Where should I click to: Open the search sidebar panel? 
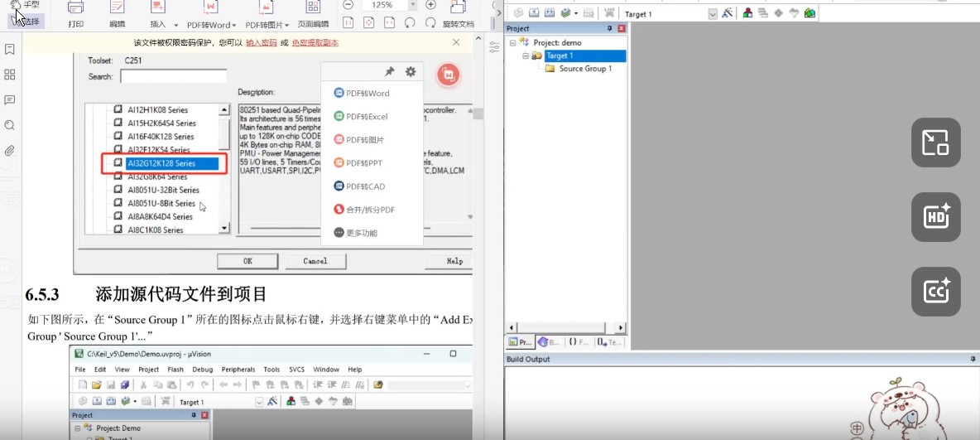pos(9,125)
